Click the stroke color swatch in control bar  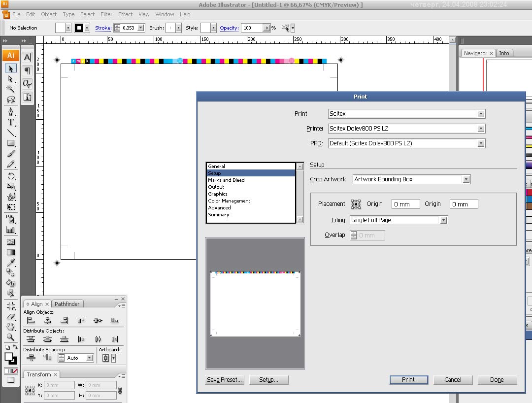pyautogui.click(x=79, y=28)
